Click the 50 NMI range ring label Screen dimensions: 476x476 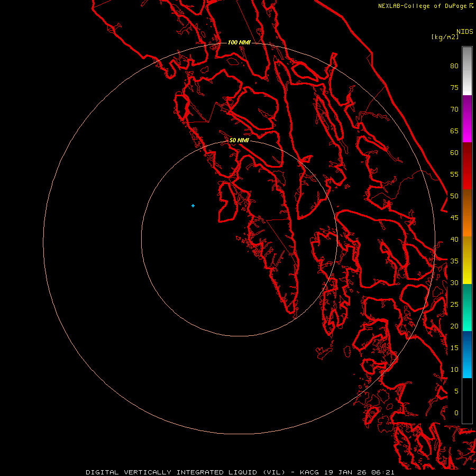pyautogui.click(x=239, y=140)
